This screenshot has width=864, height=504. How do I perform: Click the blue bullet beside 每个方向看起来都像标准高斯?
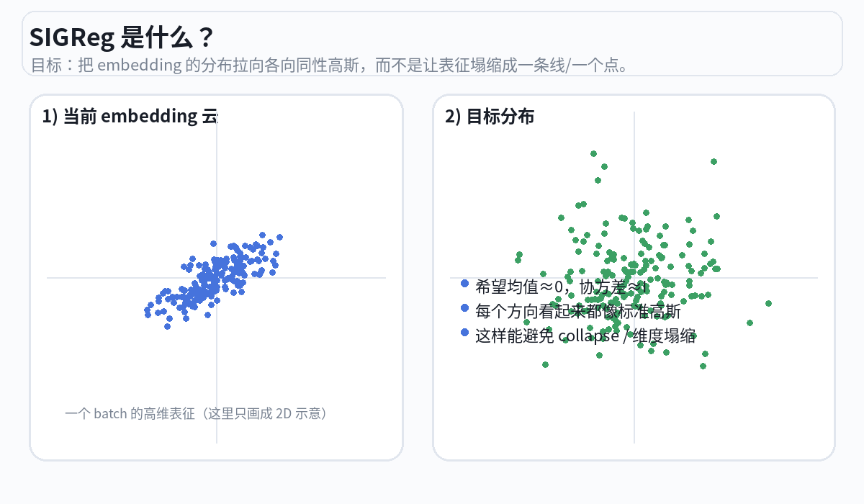point(464,308)
